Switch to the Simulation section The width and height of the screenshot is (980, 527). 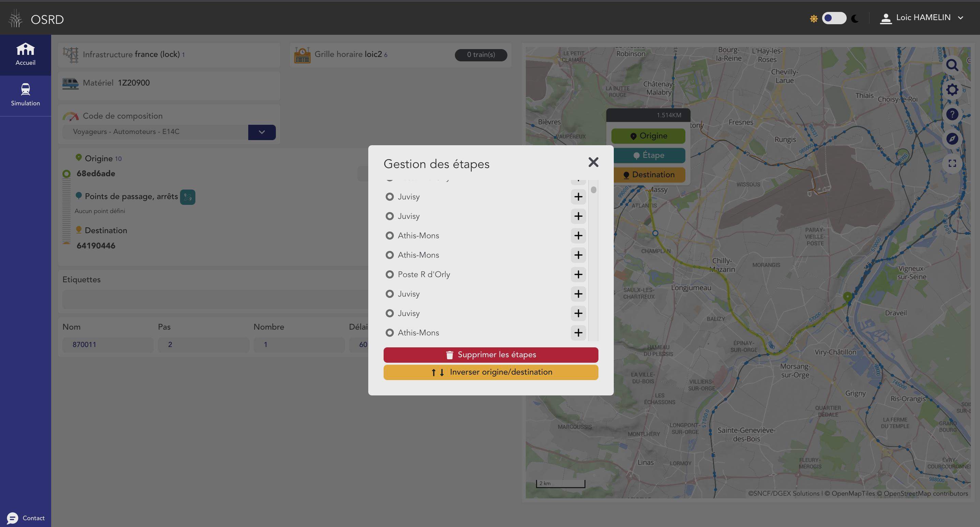(x=25, y=94)
